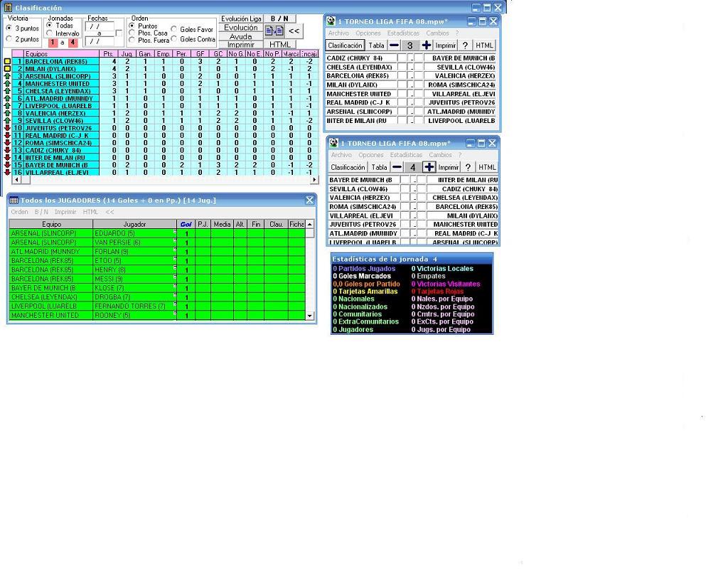The width and height of the screenshot is (728, 583).
Task: Click the Gol column header in Jugadores
Action: coord(186,224)
